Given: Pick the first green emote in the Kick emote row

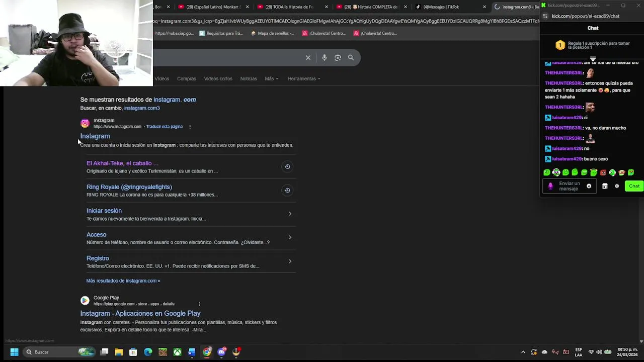Looking at the screenshot, I should (x=547, y=172).
